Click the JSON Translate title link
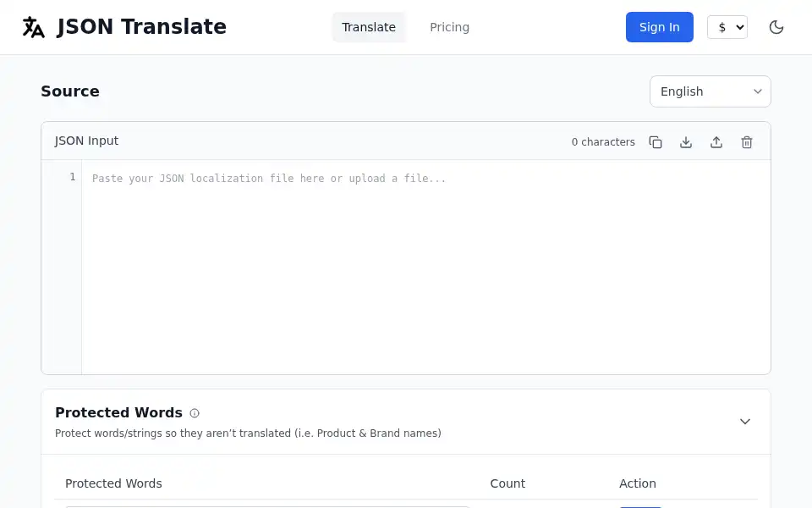 [x=141, y=27]
